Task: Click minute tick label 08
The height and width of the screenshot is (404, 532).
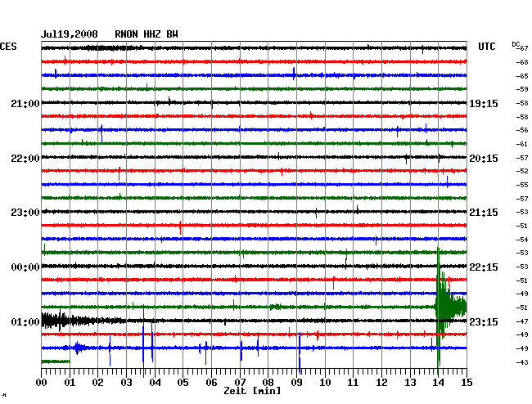Action: point(268,383)
